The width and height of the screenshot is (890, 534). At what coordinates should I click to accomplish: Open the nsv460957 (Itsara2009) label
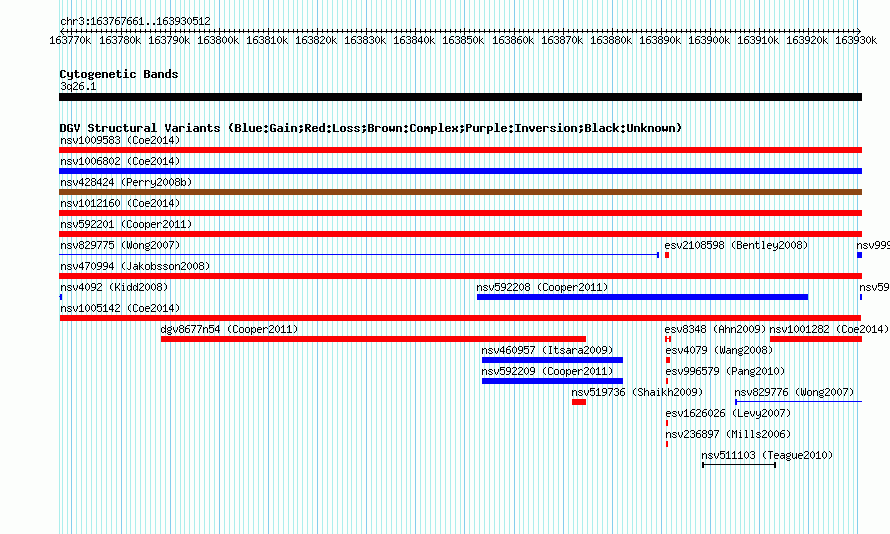click(x=547, y=350)
